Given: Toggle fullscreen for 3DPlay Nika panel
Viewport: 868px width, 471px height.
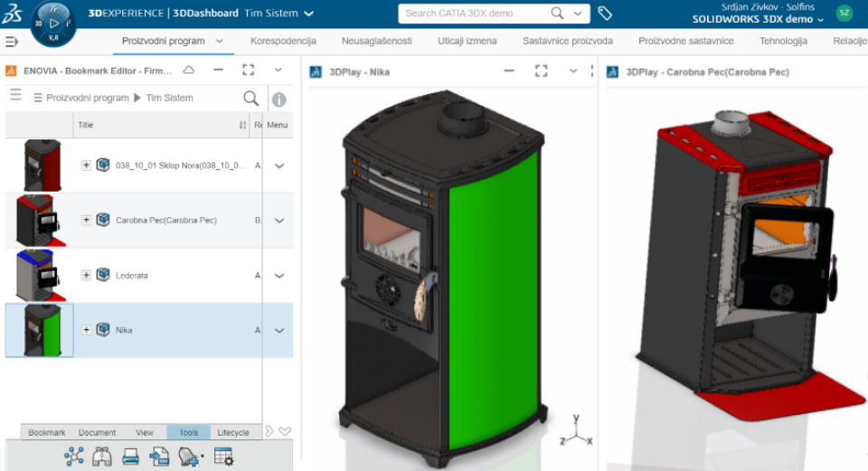Looking at the screenshot, I should (542, 71).
